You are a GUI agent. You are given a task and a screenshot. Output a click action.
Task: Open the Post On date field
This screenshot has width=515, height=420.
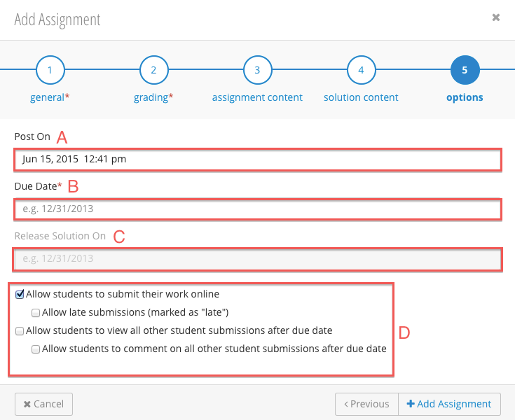coord(258,159)
